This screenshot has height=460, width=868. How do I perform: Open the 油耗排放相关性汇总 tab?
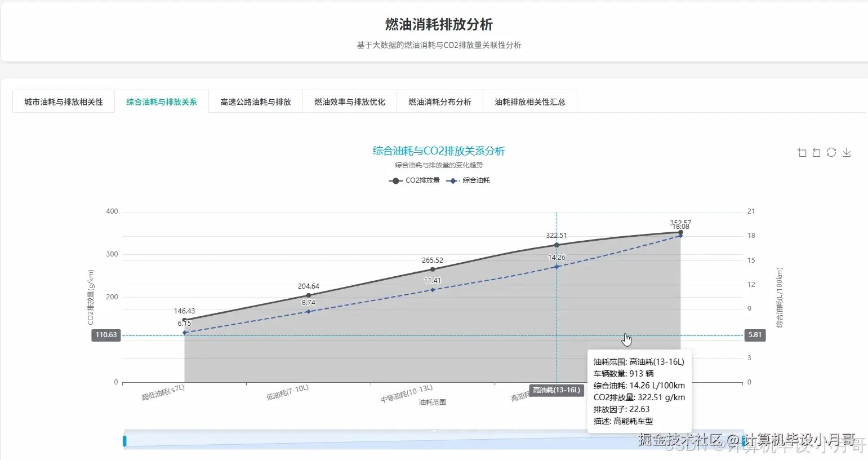coord(530,102)
